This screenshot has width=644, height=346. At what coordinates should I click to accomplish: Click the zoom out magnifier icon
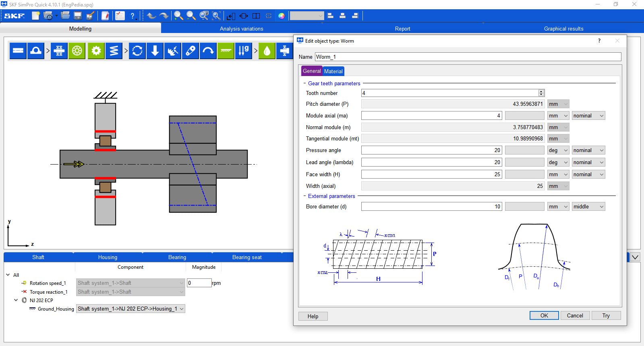[x=191, y=16]
